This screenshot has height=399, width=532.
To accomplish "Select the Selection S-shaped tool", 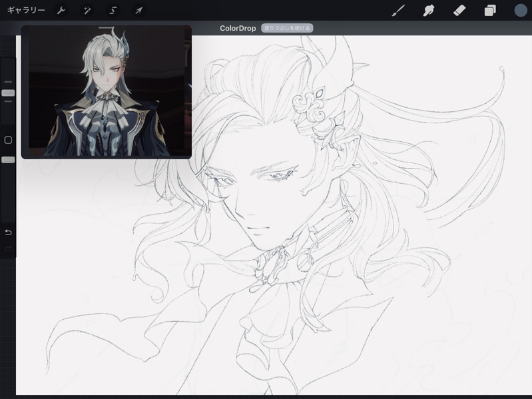I will click(113, 11).
